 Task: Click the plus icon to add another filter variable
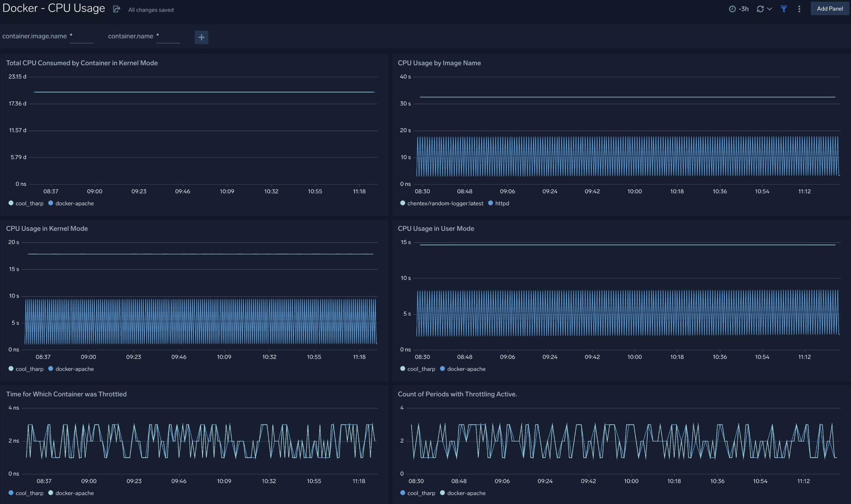(x=201, y=37)
